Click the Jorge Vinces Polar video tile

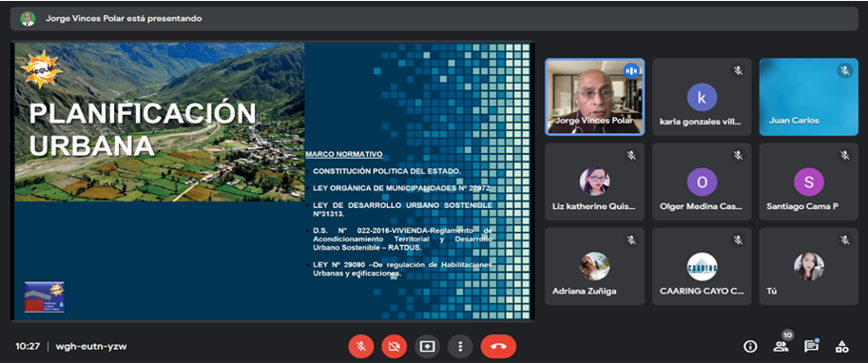[594, 97]
